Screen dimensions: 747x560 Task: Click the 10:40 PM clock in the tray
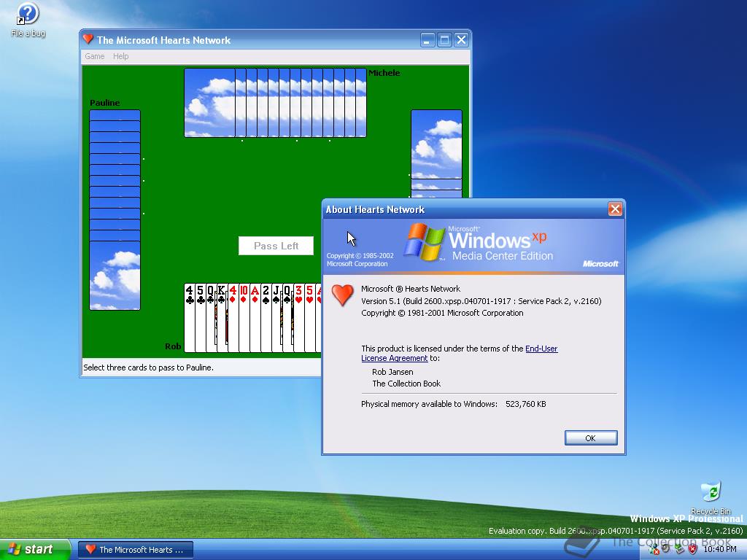pos(721,549)
